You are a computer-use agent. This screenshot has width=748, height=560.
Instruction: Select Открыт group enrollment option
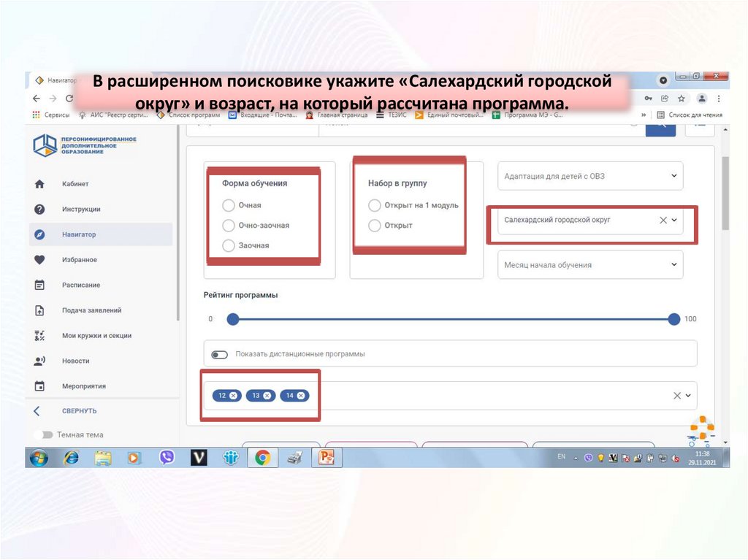pos(375,225)
